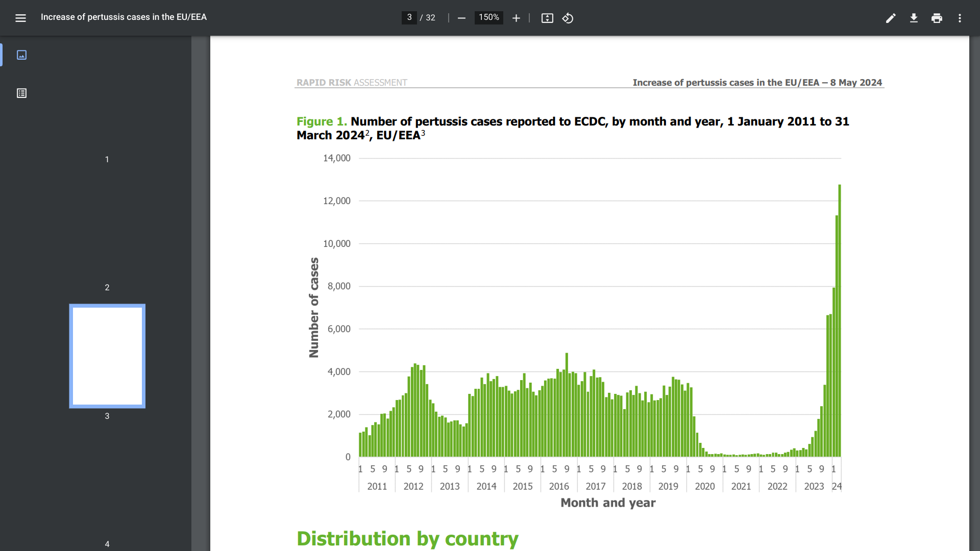Print the document

click(937, 18)
